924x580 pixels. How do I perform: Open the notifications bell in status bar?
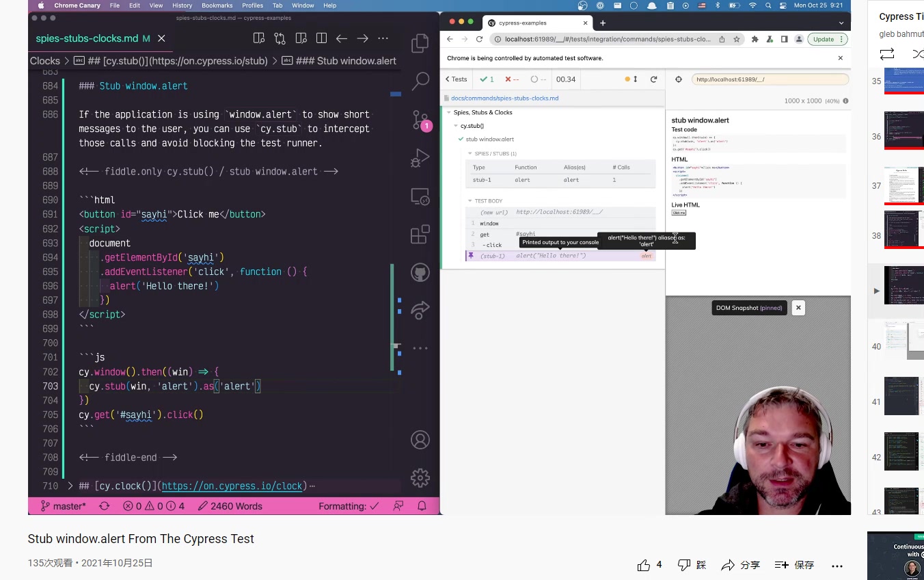click(422, 506)
